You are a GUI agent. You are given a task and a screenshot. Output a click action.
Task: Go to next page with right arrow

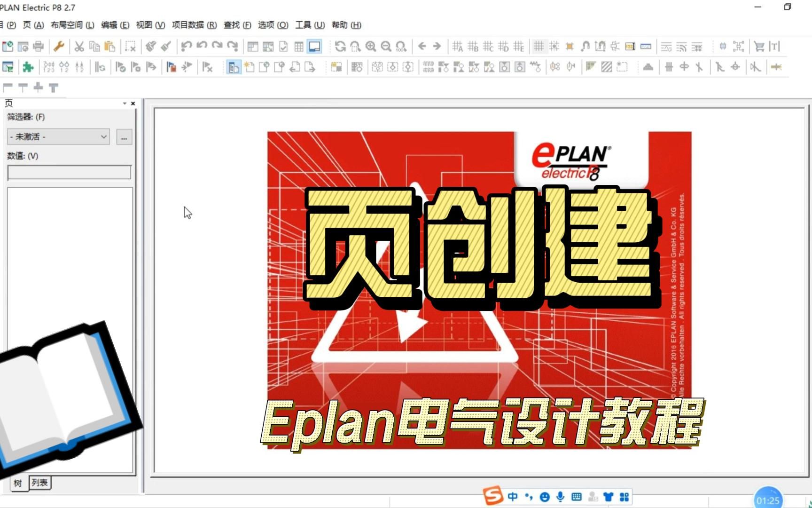(x=437, y=46)
